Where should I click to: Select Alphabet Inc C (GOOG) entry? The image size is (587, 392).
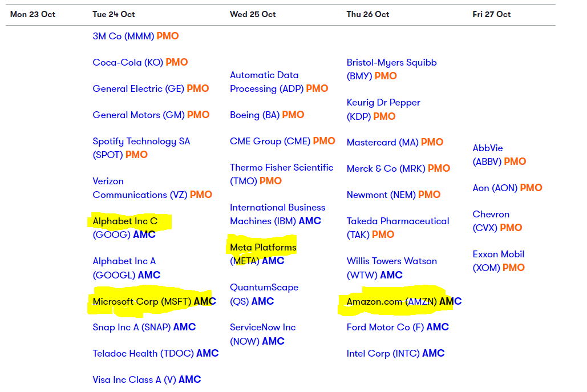[125, 228]
